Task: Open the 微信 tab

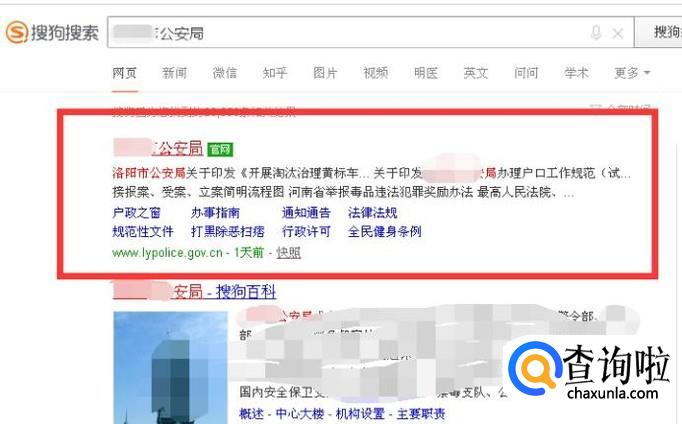Action: pos(224,73)
